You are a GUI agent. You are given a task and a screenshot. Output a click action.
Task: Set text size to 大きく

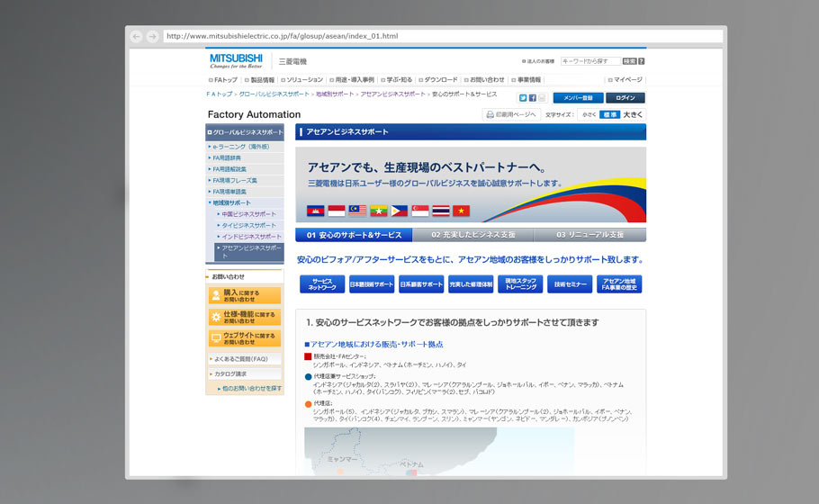point(633,115)
